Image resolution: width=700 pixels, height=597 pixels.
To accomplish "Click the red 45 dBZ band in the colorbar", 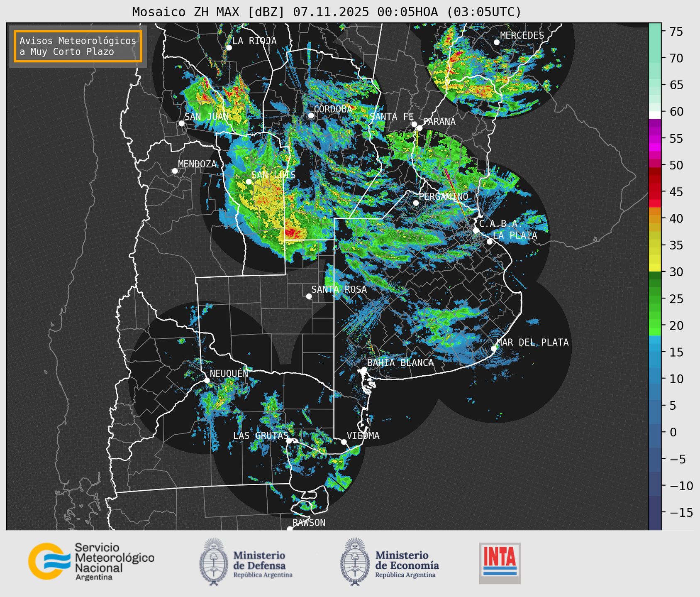I will [655, 192].
